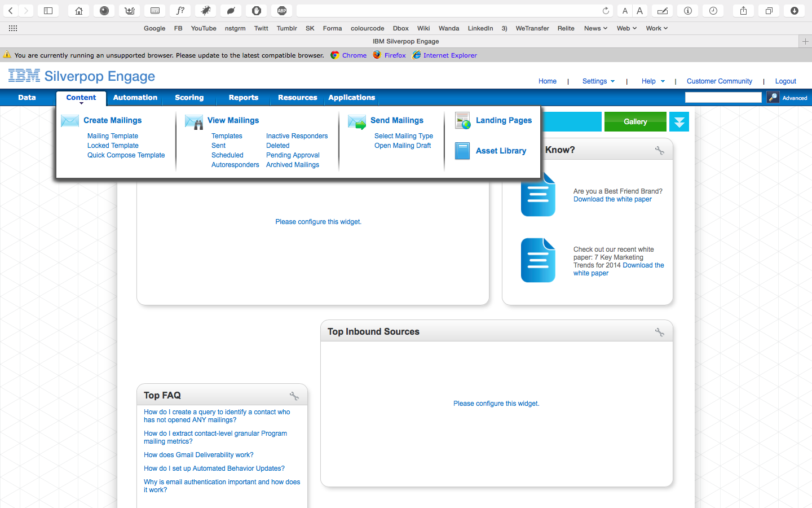Open the Settings dropdown
The width and height of the screenshot is (812, 508).
point(598,81)
